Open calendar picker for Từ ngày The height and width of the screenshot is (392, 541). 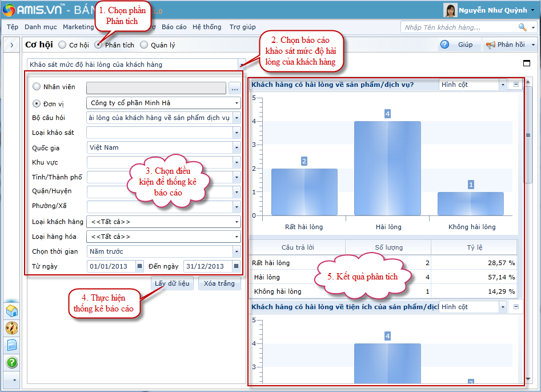click(139, 266)
